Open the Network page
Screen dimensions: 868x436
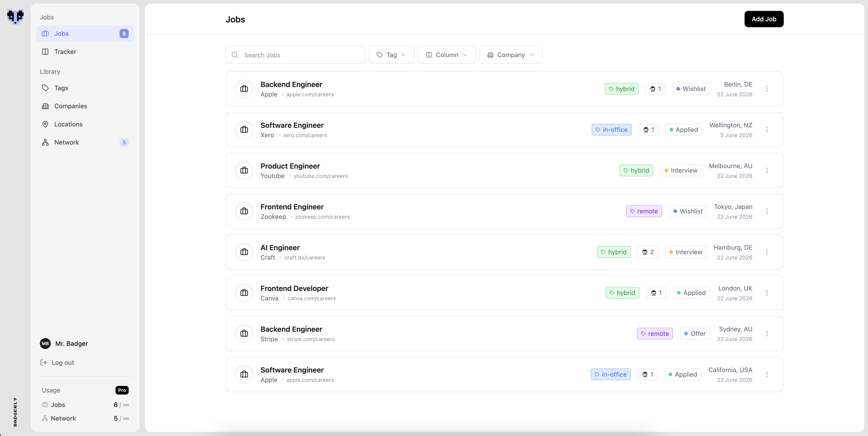coord(85,142)
